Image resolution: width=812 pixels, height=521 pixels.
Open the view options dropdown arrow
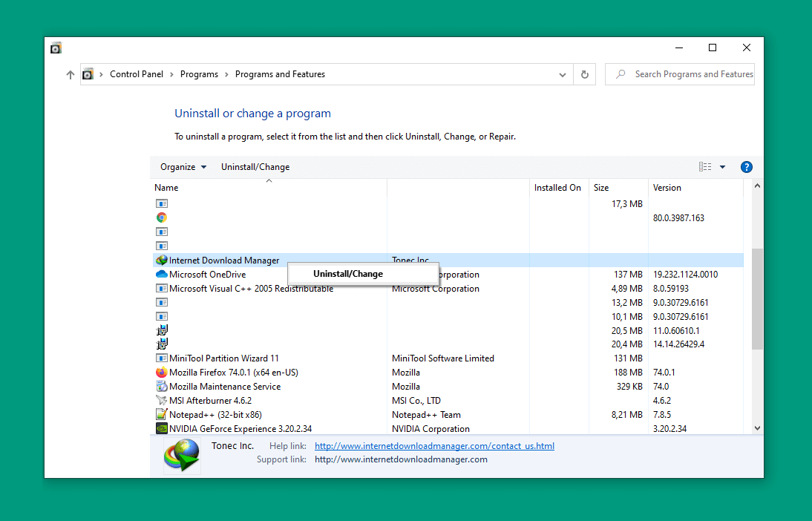click(x=722, y=167)
